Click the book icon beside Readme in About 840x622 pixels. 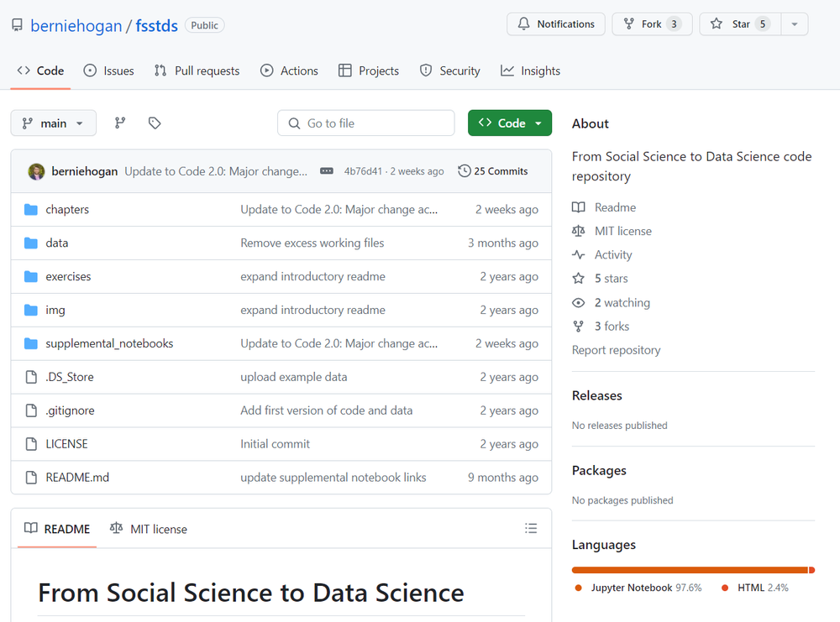[x=578, y=207]
